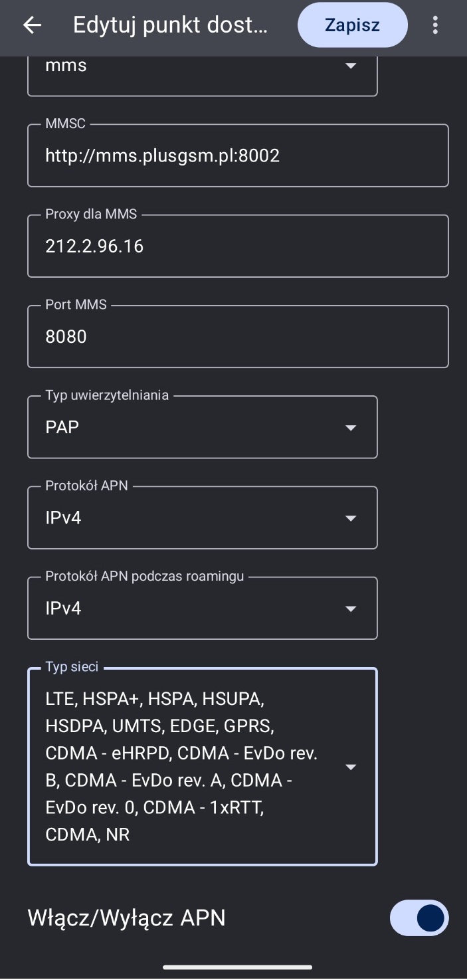Toggle the Włącz/Wyłącz APN switch
467x980 pixels.
point(419,918)
